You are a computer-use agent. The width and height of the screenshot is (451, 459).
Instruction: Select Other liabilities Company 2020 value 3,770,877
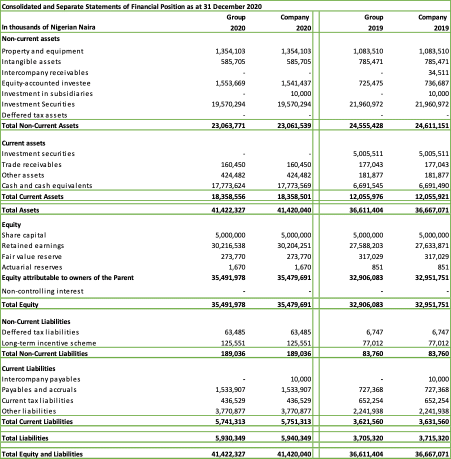296,411
